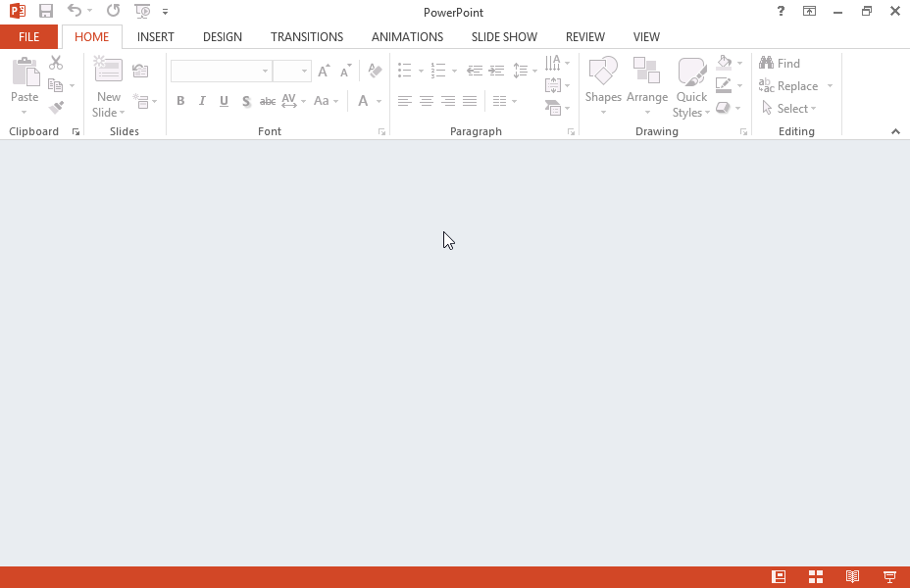Click the Columns icon
910x588 pixels.
tap(500, 102)
